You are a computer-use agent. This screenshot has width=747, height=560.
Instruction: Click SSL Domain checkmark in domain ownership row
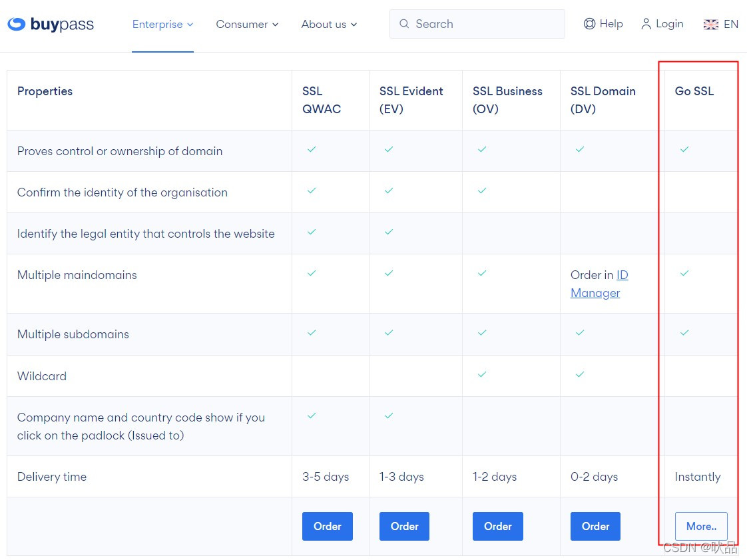[580, 149]
